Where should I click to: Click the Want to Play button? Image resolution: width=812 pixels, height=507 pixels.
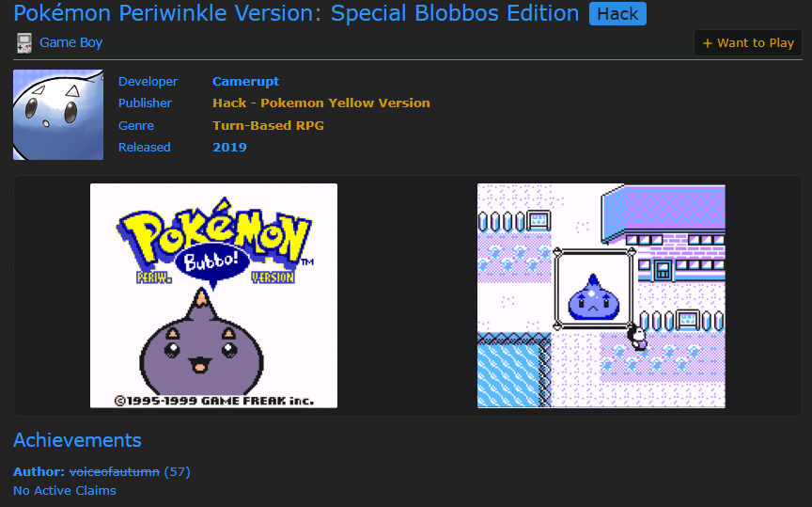point(748,43)
